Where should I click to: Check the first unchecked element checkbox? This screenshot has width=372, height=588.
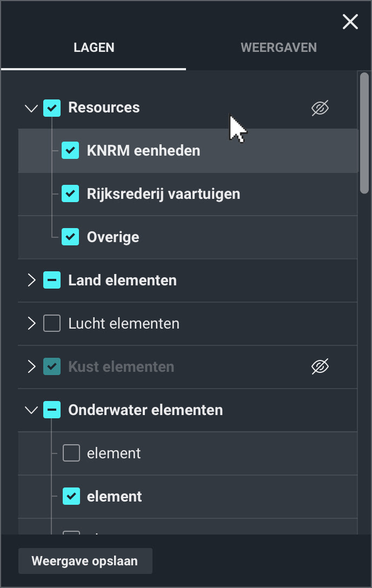click(71, 453)
